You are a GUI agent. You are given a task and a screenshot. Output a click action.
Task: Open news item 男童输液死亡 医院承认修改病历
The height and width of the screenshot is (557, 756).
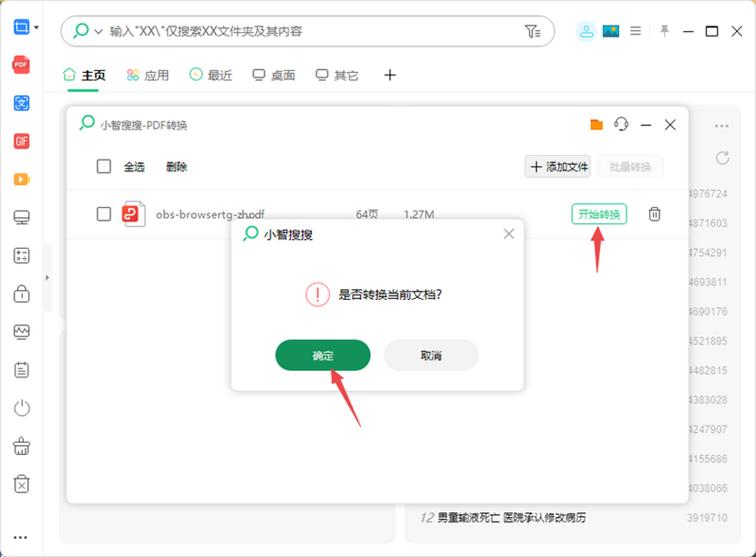[512, 518]
